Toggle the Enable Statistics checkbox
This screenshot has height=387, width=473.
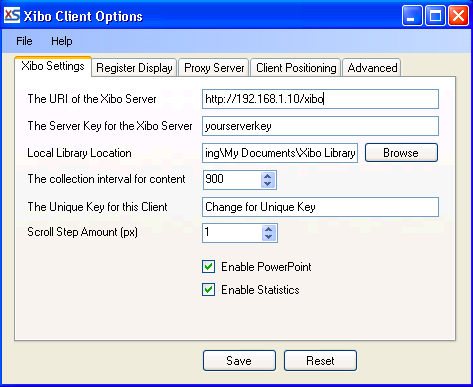tap(209, 290)
